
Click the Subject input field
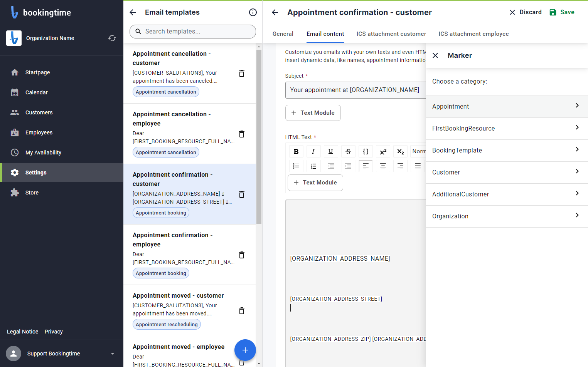355,90
